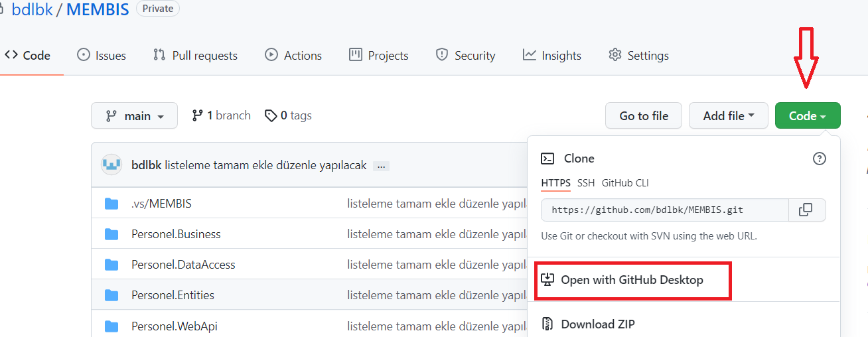Click the MEMBIS repository name link
The width and height of the screenshot is (868, 337).
pyautogui.click(x=98, y=10)
